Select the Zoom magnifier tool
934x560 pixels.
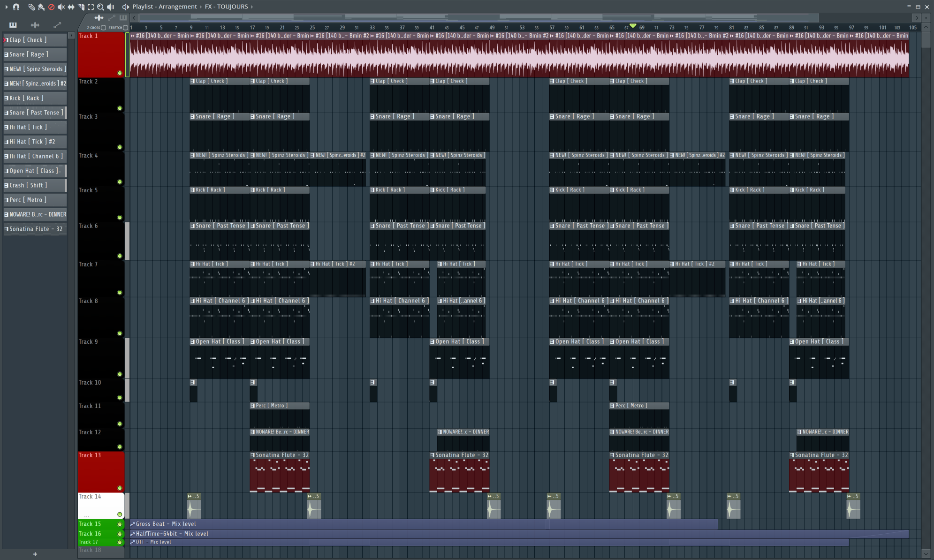pos(100,7)
